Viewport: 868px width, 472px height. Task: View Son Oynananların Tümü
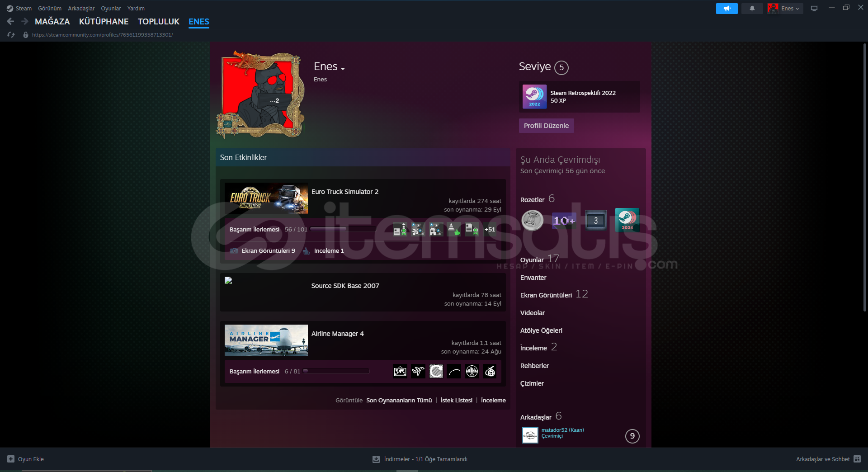pyautogui.click(x=399, y=400)
